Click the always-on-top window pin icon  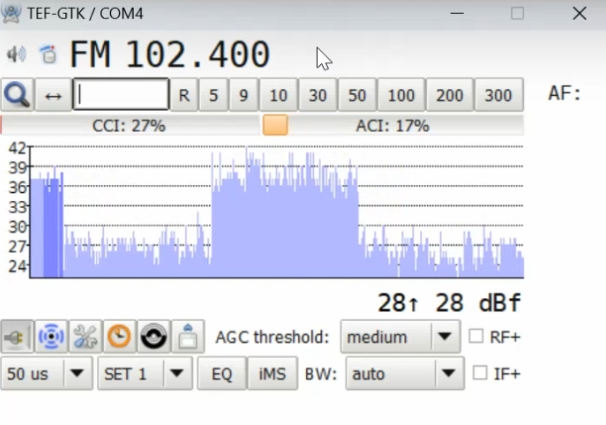(188, 337)
